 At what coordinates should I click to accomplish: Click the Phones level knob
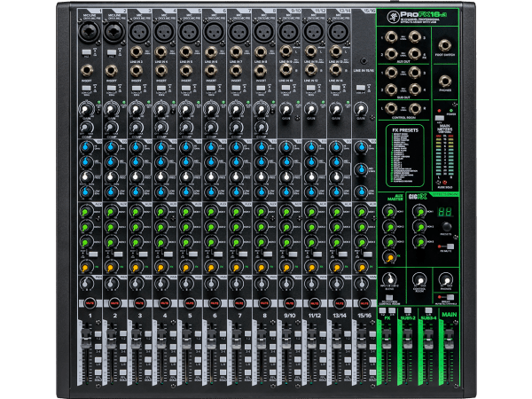click(445, 280)
